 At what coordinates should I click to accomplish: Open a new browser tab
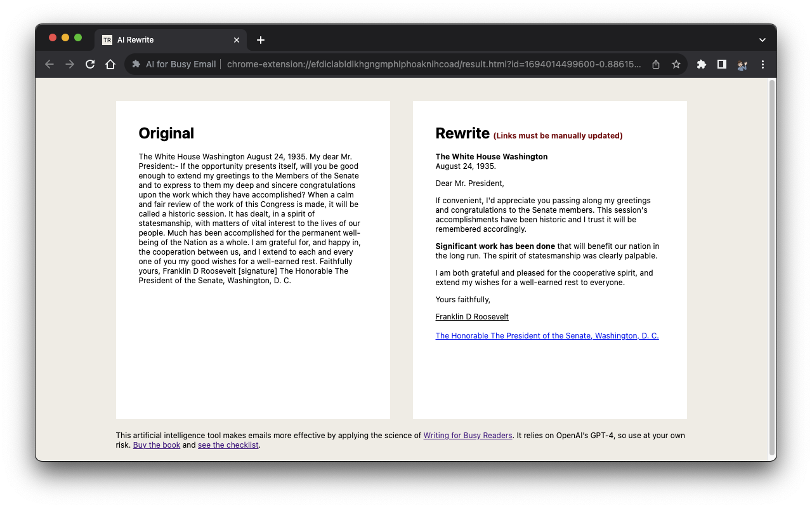(260, 39)
